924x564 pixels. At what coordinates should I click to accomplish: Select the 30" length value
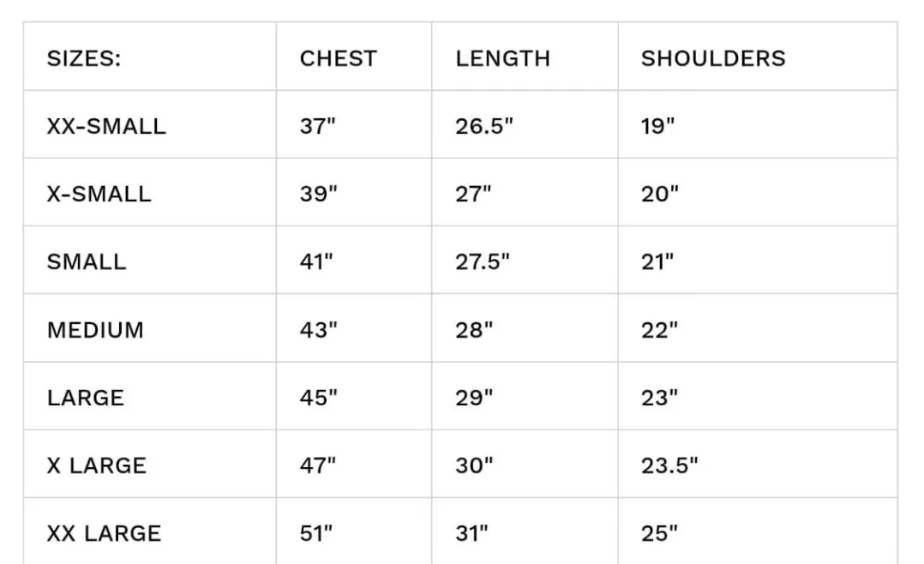pyautogui.click(x=475, y=465)
